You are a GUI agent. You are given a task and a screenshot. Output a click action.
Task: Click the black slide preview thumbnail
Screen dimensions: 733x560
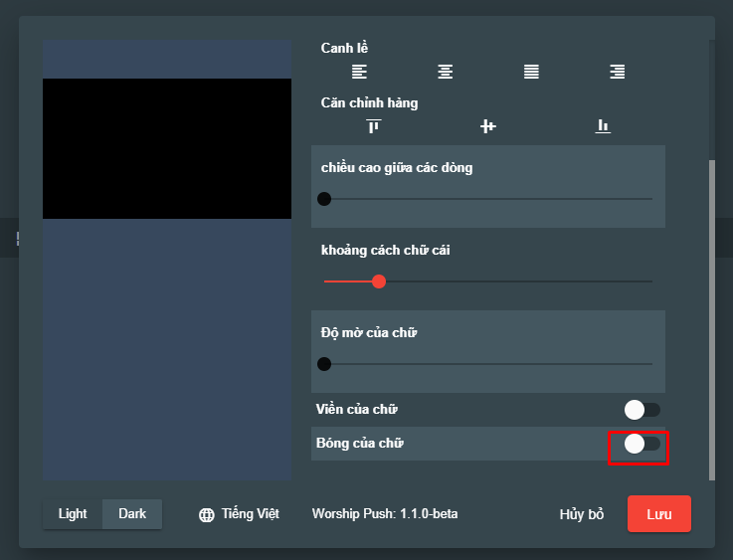click(x=167, y=148)
